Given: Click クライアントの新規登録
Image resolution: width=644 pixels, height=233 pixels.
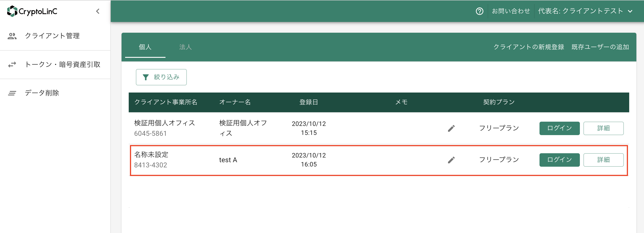Looking at the screenshot, I should pyautogui.click(x=529, y=47).
